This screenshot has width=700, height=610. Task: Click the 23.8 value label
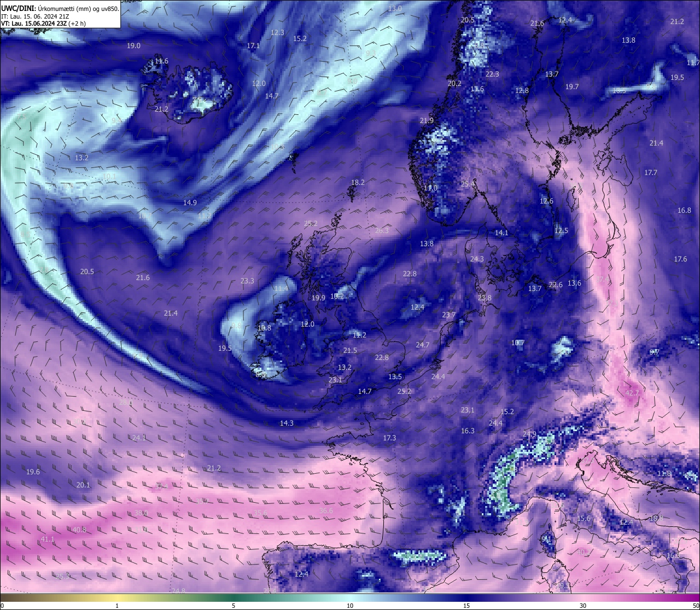pyautogui.click(x=485, y=298)
